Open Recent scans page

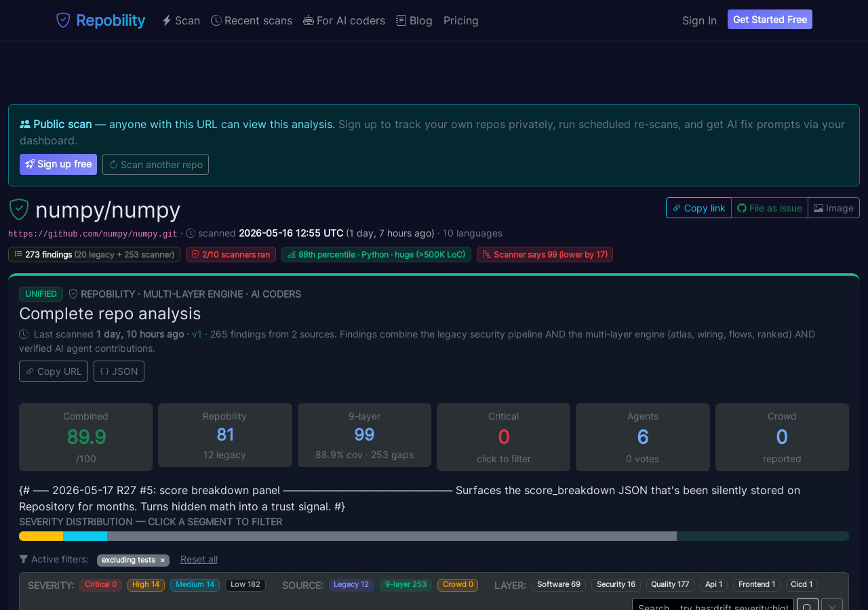tap(252, 20)
